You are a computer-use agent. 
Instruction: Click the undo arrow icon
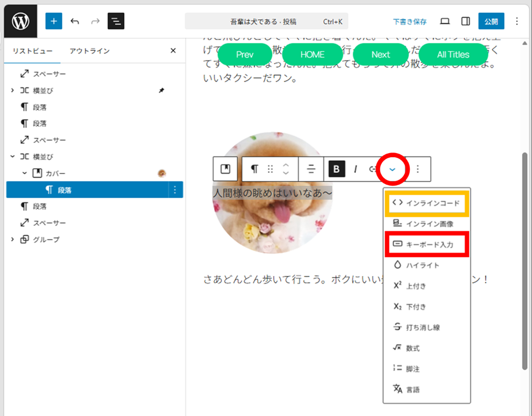coord(75,21)
